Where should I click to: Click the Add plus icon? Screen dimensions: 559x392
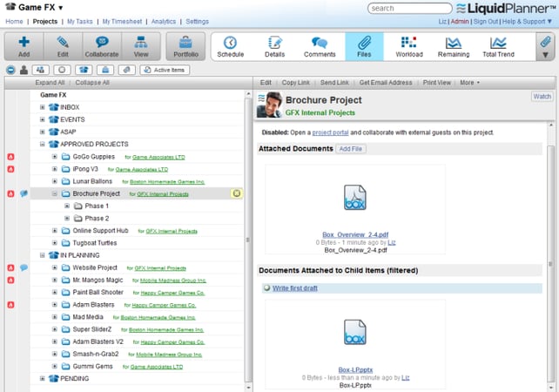pos(24,42)
